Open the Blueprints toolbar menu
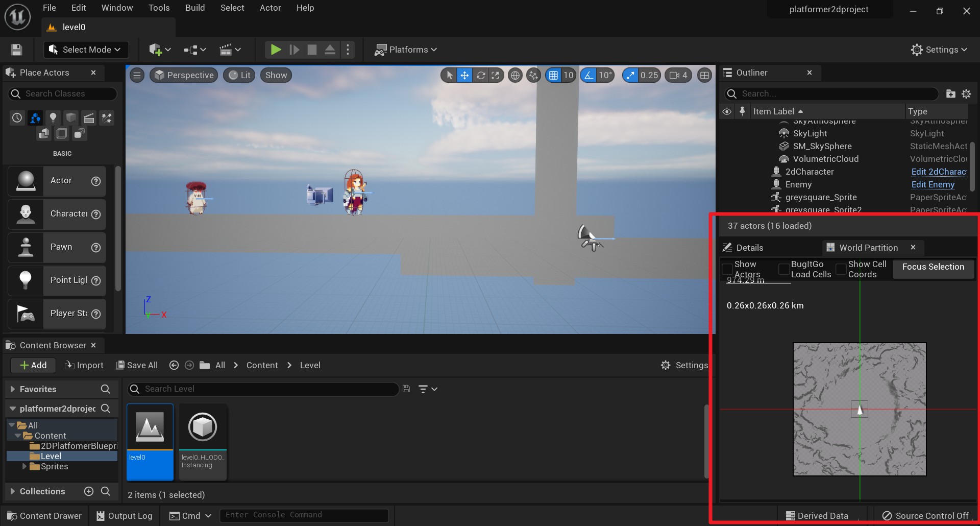The width and height of the screenshot is (980, 526). coord(195,50)
